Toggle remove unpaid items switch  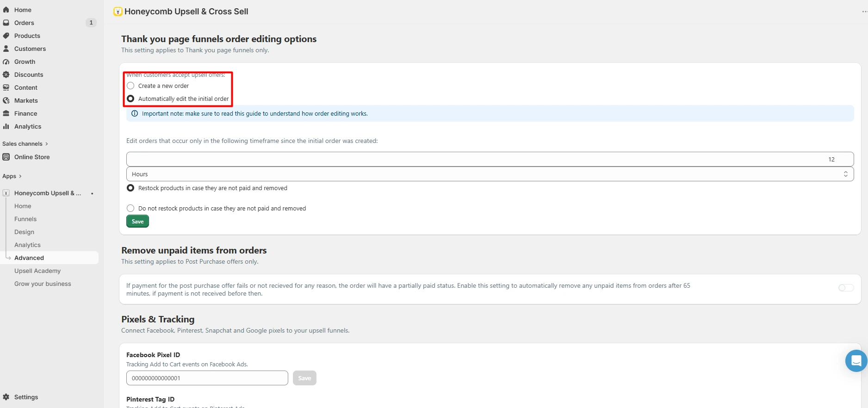(846, 288)
